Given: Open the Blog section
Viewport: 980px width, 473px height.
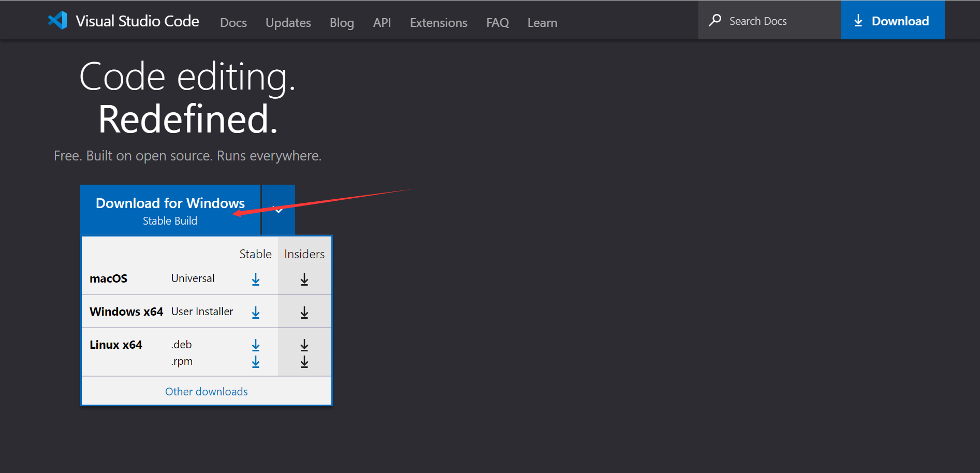Looking at the screenshot, I should (342, 23).
